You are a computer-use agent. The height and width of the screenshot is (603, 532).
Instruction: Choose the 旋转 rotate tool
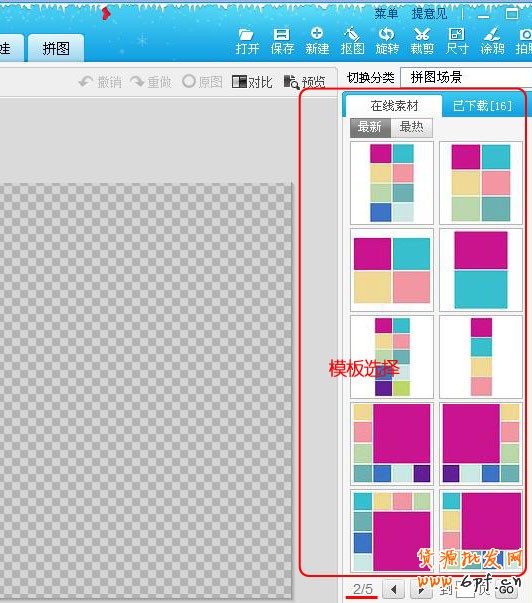(387, 41)
